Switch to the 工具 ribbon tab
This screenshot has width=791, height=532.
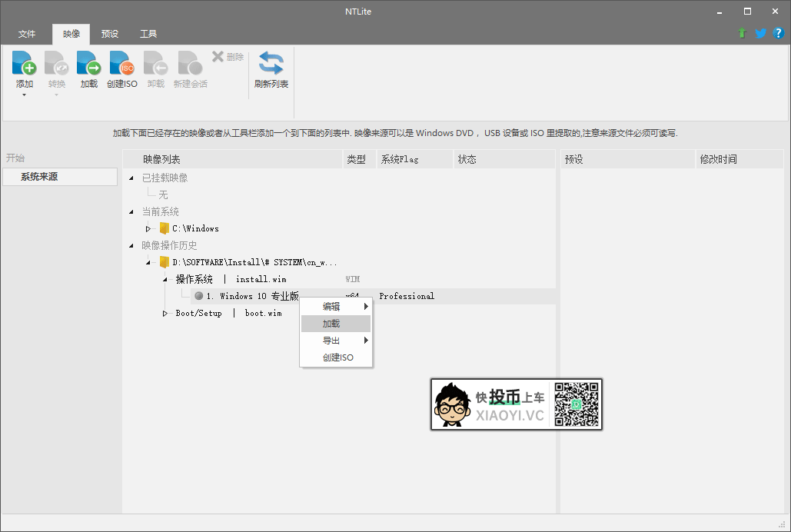148,34
